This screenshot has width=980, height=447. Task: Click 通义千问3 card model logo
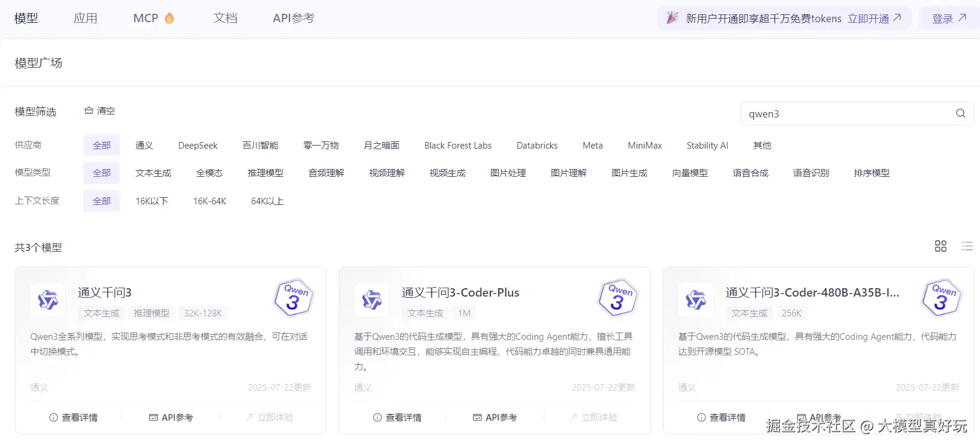pos(48,300)
